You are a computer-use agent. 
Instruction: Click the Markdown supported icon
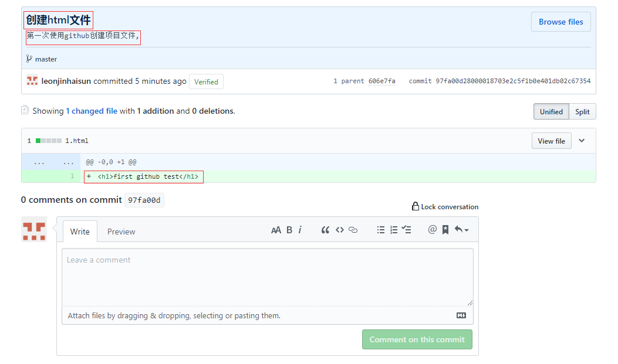coord(461,315)
